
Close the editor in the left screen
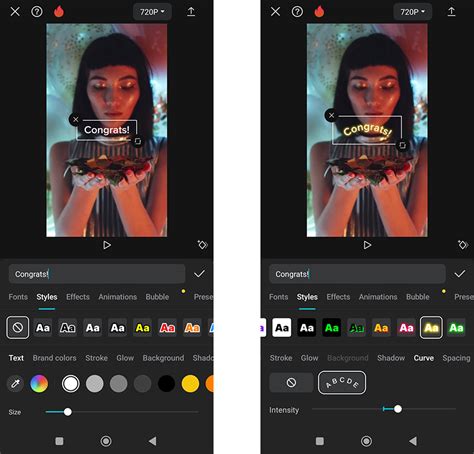point(15,12)
